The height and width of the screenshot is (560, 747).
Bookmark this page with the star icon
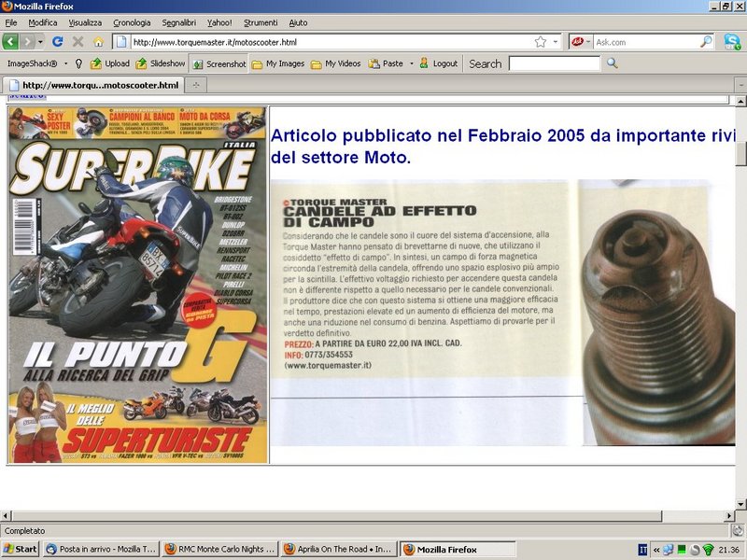point(541,42)
